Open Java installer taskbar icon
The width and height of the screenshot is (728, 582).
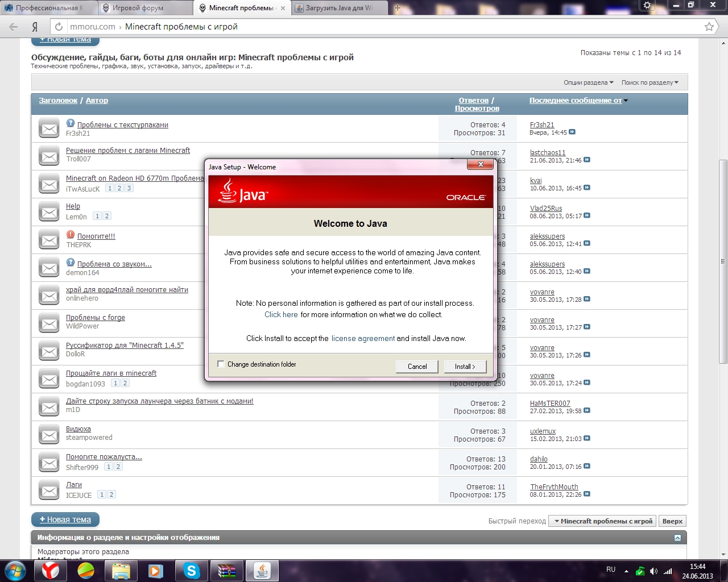tap(262, 571)
